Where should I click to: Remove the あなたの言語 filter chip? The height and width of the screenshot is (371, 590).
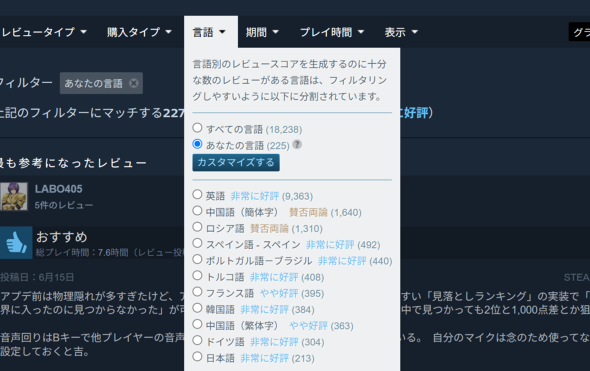click(134, 83)
